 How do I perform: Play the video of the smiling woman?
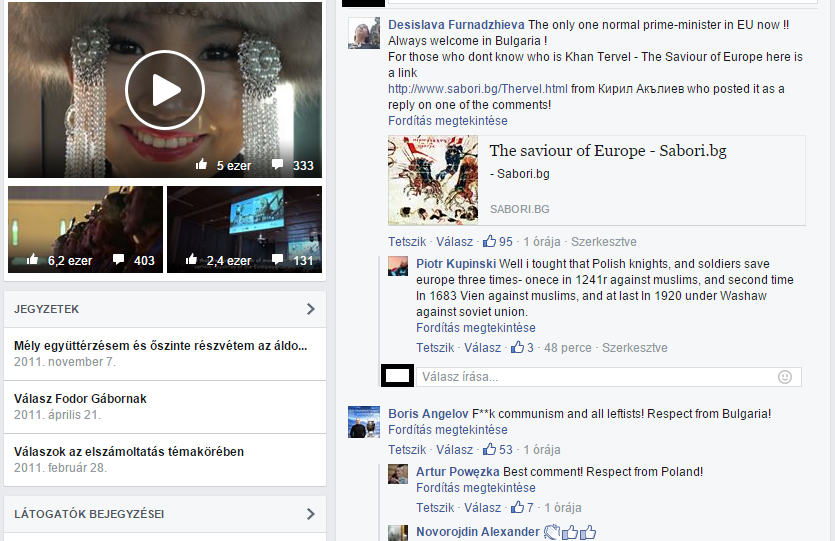165,90
